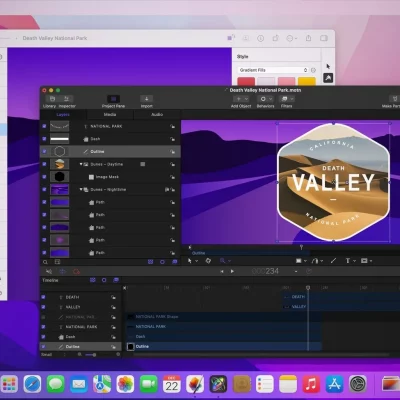
Task: Launch Music from the dock
Action: (311, 384)
